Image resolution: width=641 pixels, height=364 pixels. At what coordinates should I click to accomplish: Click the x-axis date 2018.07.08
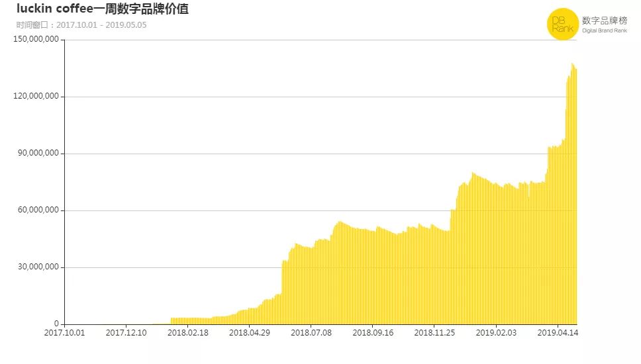[x=311, y=332]
